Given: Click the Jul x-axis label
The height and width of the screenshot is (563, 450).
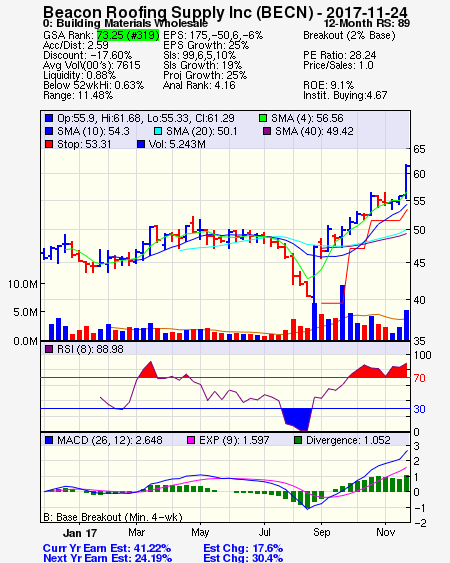Looking at the screenshot, I should 264,532.
